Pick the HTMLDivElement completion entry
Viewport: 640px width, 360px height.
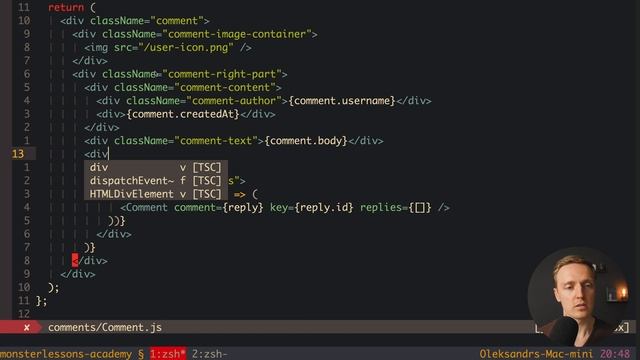tap(156, 194)
